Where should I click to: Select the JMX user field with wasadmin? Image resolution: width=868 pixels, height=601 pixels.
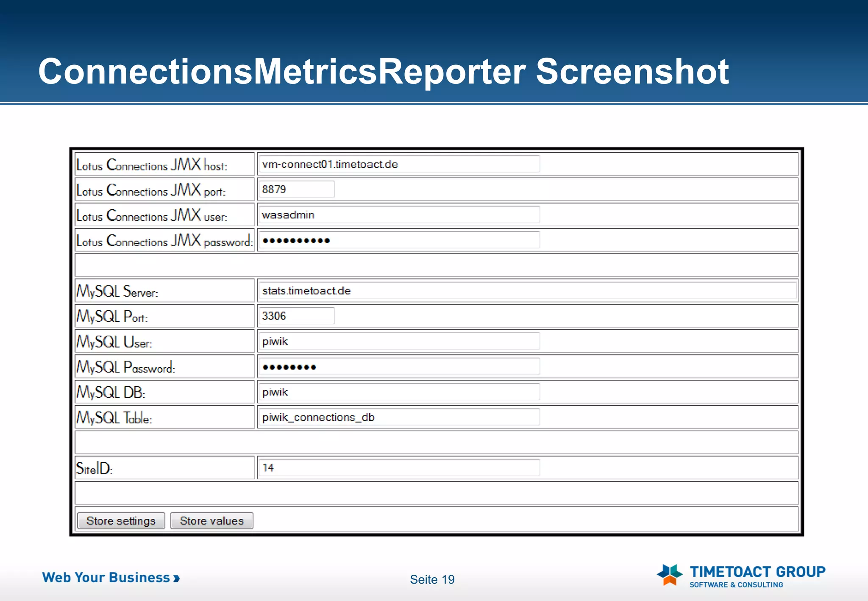tap(399, 214)
